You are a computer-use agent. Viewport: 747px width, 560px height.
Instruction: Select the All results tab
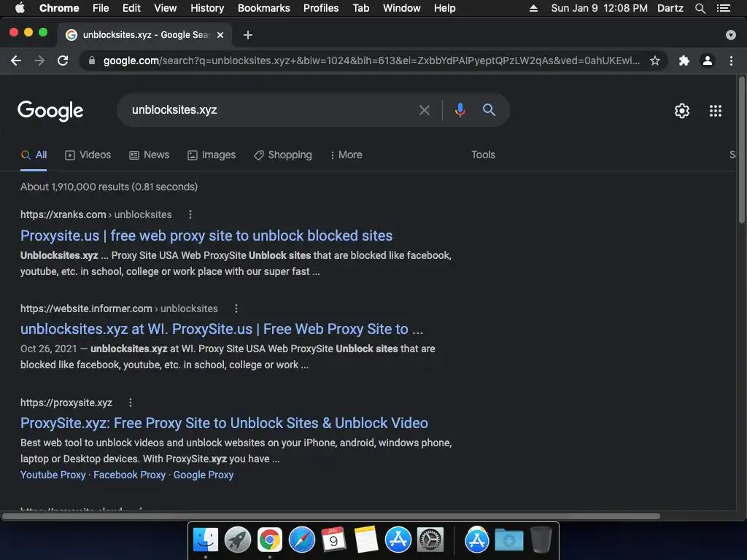pyautogui.click(x=34, y=155)
